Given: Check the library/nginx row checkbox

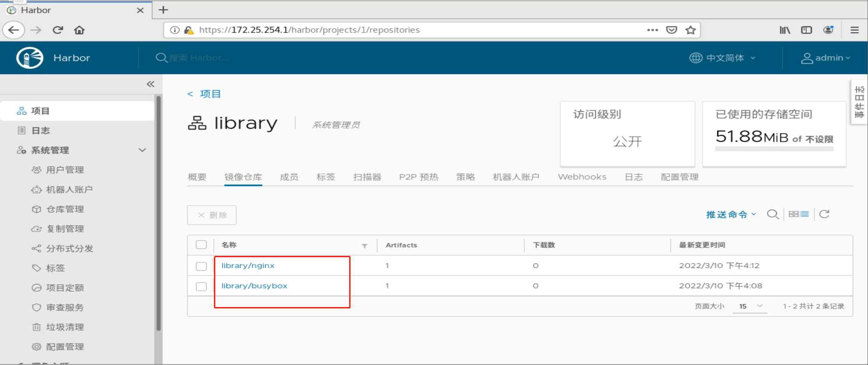Looking at the screenshot, I should coord(201,266).
